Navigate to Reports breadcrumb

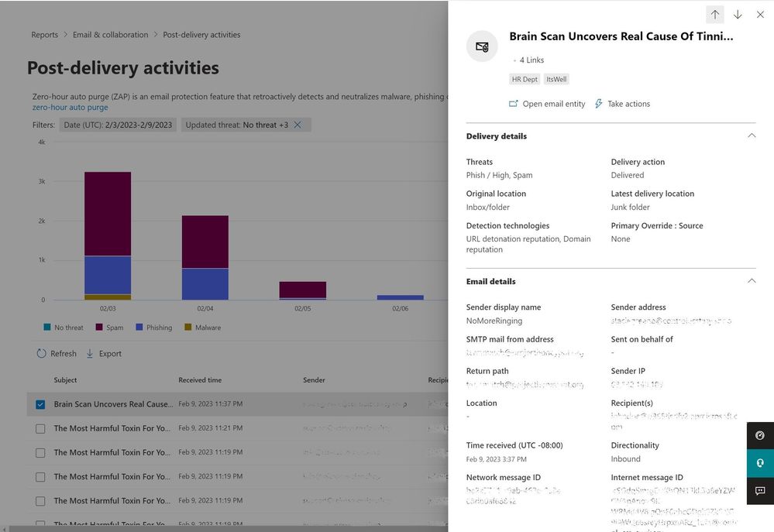[44, 35]
